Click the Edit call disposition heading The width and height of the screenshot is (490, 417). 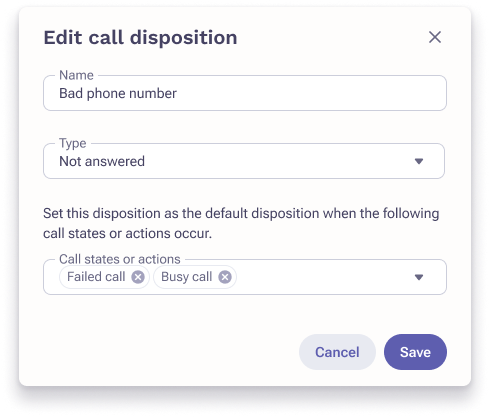click(x=140, y=38)
